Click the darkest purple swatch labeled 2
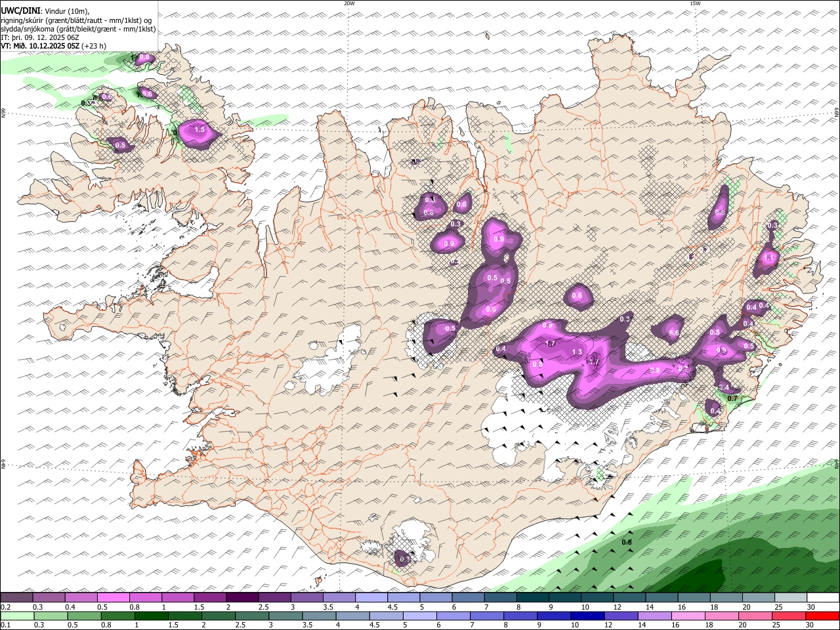 [x=241, y=598]
